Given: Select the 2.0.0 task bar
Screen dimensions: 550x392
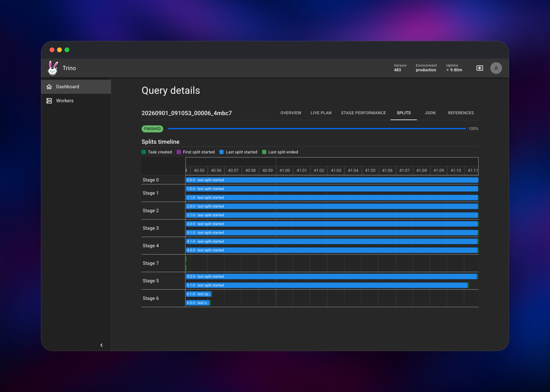Looking at the screenshot, I should point(332,206).
